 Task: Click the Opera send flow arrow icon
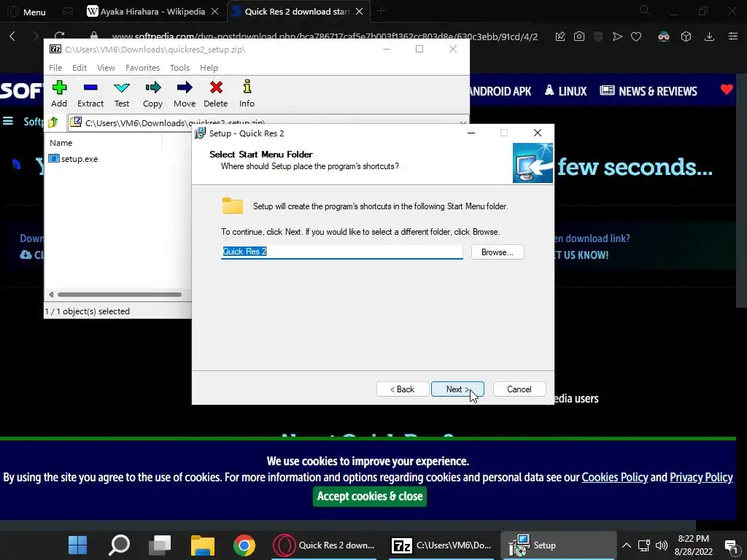[617, 36]
